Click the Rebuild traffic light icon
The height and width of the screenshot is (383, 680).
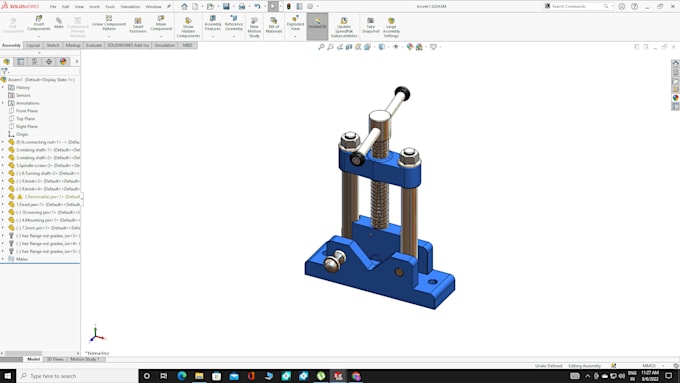[x=288, y=7]
